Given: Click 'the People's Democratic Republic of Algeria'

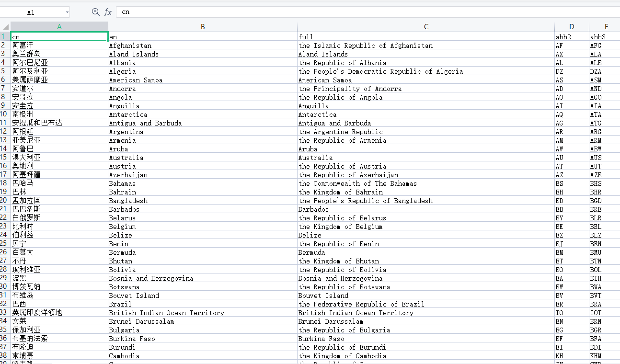Looking at the screenshot, I should pyautogui.click(x=426, y=71).
